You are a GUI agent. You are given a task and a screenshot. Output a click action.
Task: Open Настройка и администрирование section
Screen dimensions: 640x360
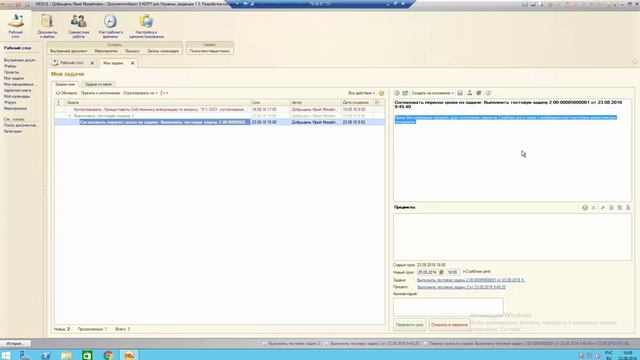tap(146, 26)
